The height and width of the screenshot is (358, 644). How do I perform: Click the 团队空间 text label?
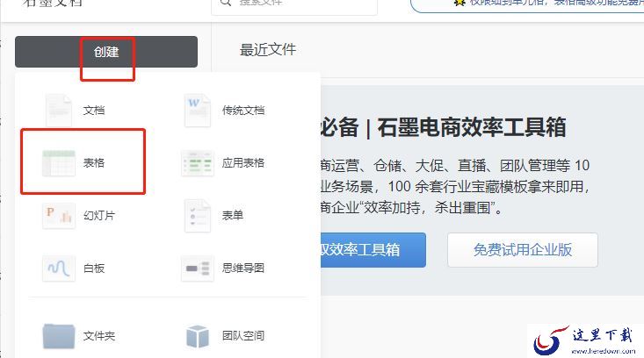point(243,336)
